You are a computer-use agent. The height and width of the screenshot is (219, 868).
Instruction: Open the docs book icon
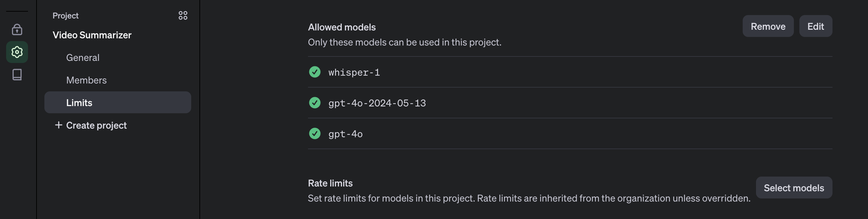coord(17,75)
